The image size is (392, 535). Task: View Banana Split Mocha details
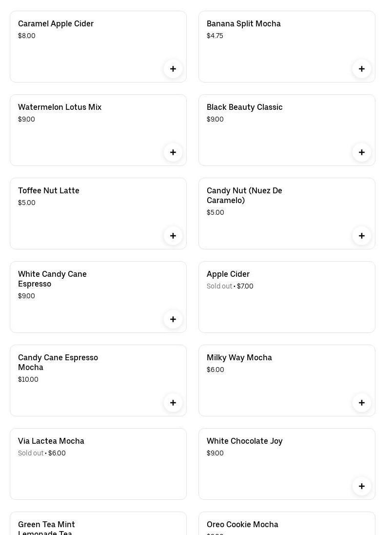[x=244, y=24]
